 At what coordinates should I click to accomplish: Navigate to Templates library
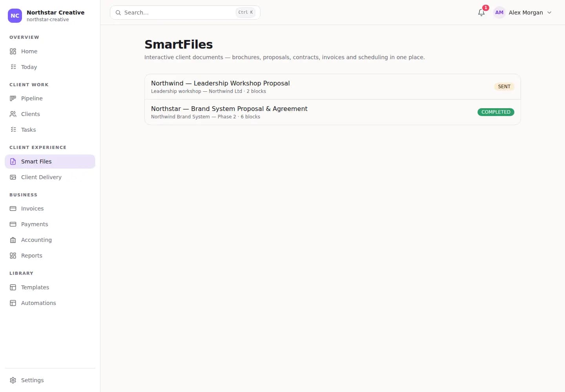pos(50,287)
